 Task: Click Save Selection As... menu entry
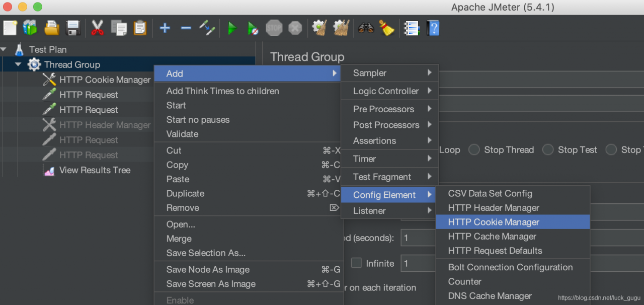206,253
